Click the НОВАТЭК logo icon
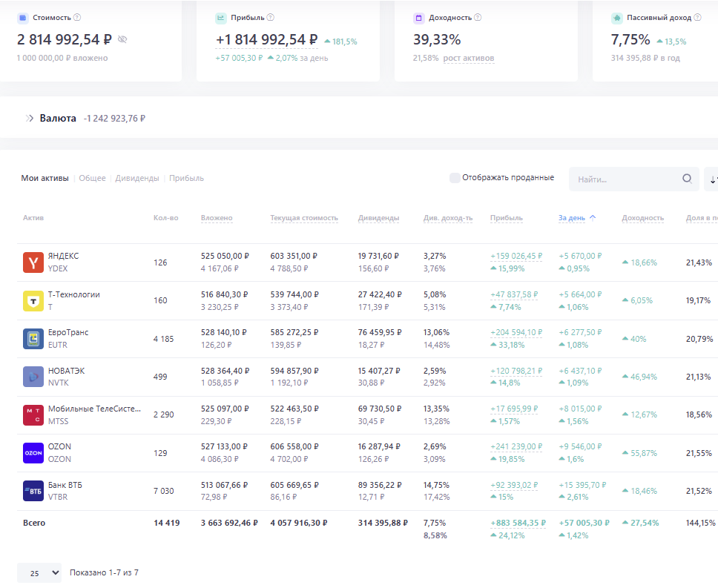The width and height of the screenshot is (718, 588). click(x=33, y=377)
